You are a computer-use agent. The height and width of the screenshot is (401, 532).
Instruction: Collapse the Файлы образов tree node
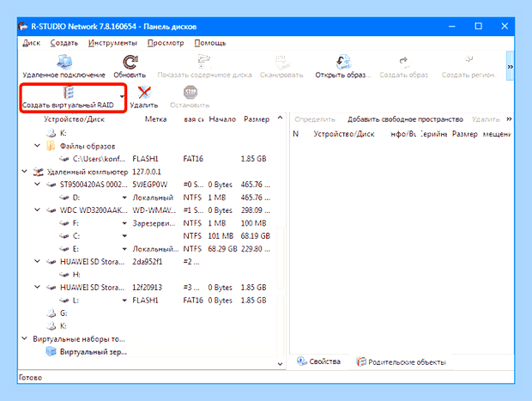point(37,146)
